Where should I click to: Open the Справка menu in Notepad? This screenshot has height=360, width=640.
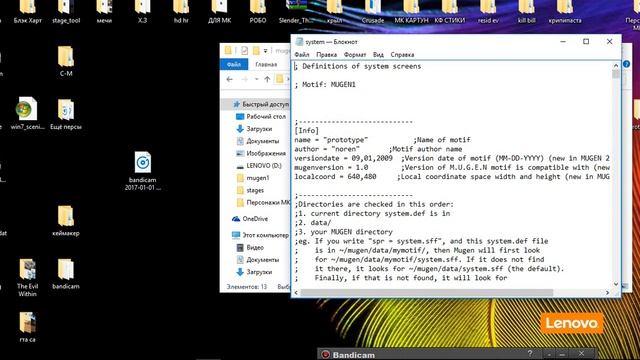click(402, 55)
